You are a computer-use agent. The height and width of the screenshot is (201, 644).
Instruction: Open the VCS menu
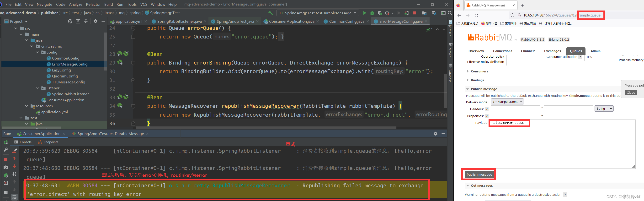[x=144, y=4]
